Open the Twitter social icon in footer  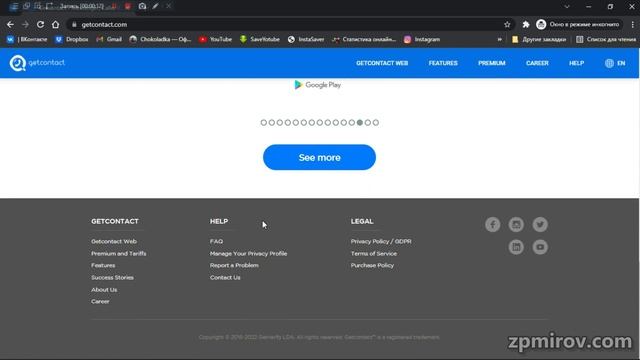point(540,224)
